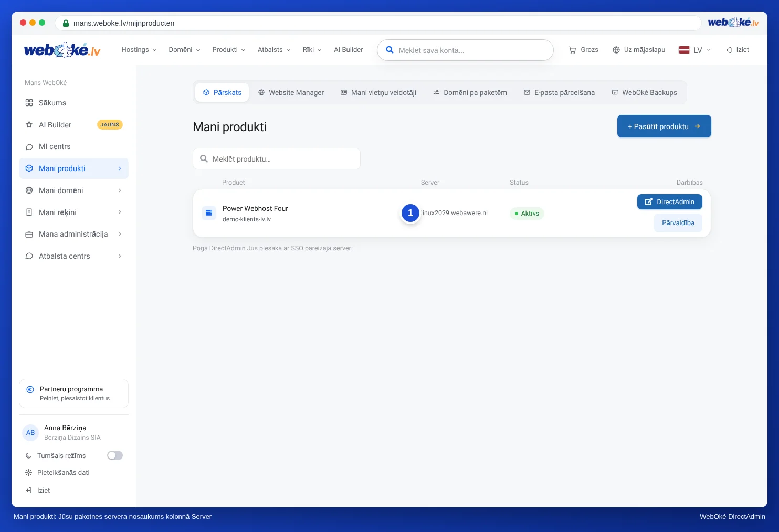Click the Mani domēni globe icon
Viewport: 779px width, 532px height.
pos(29,190)
